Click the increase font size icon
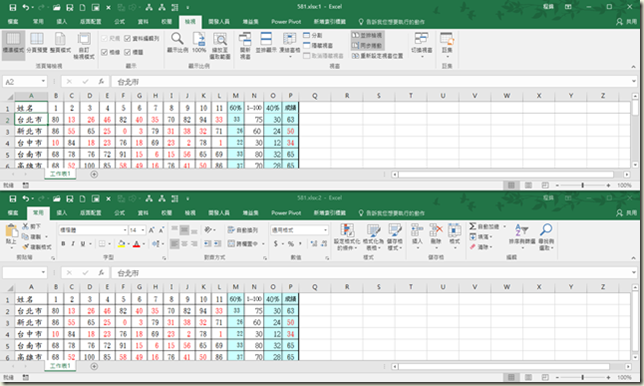The height and width of the screenshot is (386, 644). click(152, 230)
